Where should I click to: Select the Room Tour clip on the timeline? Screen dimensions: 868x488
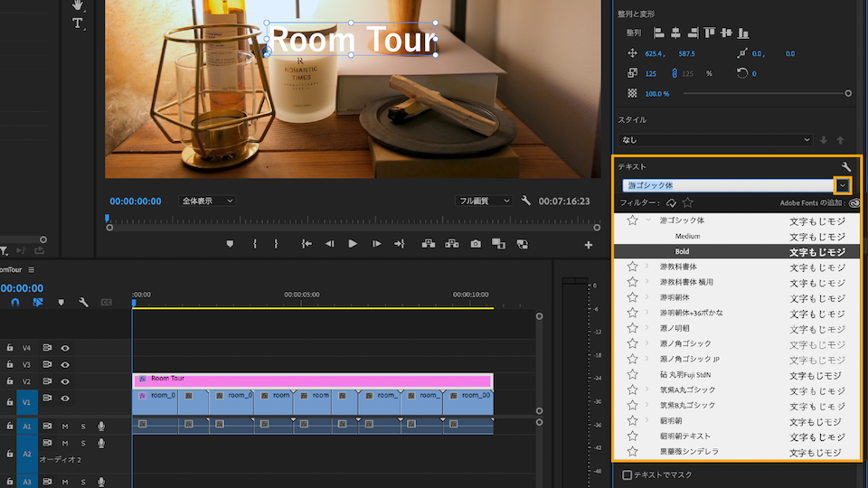pyautogui.click(x=312, y=380)
